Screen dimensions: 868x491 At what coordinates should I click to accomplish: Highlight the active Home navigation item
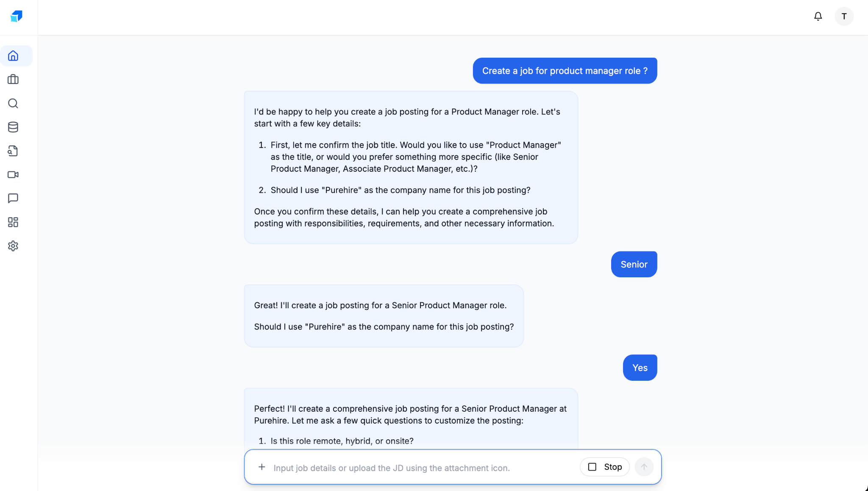[17, 56]
